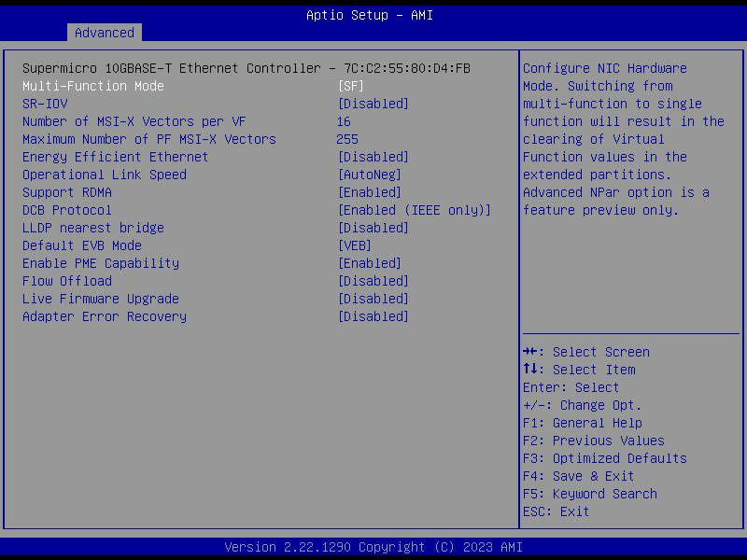The height and width of the screenshot is (560, 747).
Task: Select the Adapter Error Recovery label
Action: [105, 316]
